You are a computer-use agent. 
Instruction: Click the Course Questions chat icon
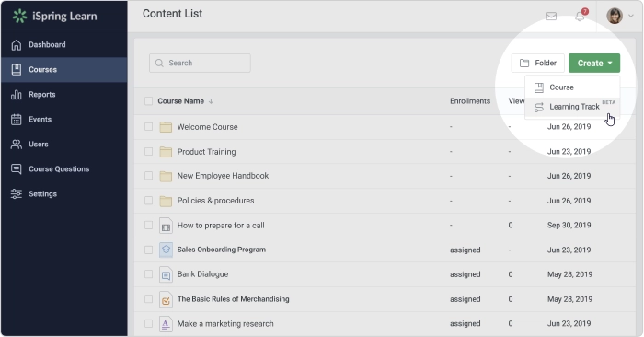(16, 168)
